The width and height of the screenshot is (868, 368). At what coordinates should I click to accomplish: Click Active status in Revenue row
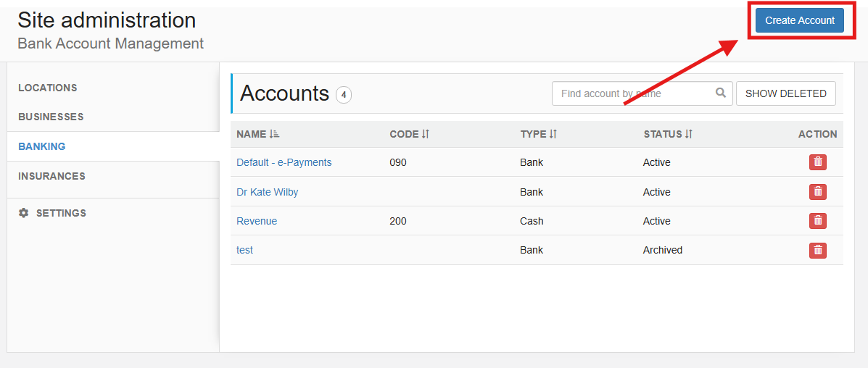click(x=656, y=222)
